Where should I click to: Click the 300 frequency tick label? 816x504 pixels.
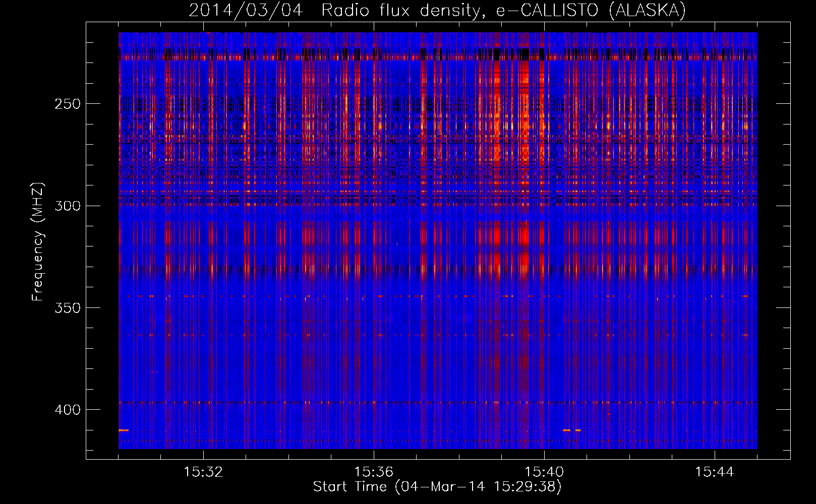pos(68,206)
